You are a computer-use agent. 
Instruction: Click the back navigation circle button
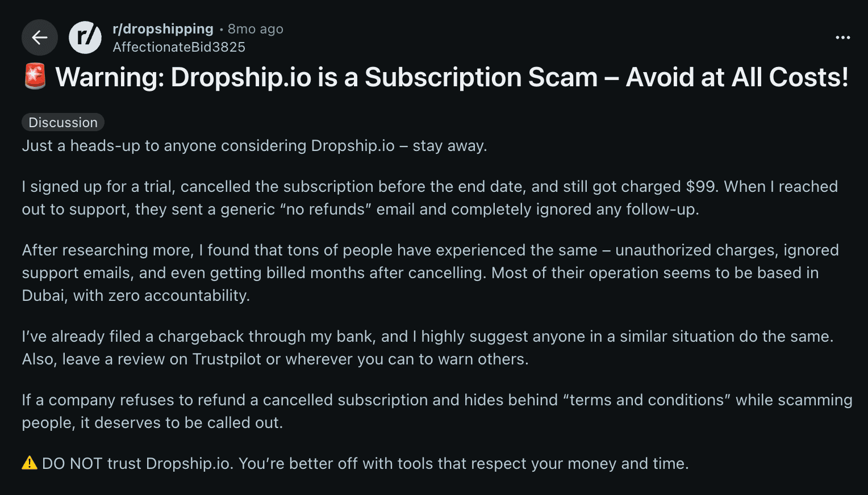click(x=39, y=37)
